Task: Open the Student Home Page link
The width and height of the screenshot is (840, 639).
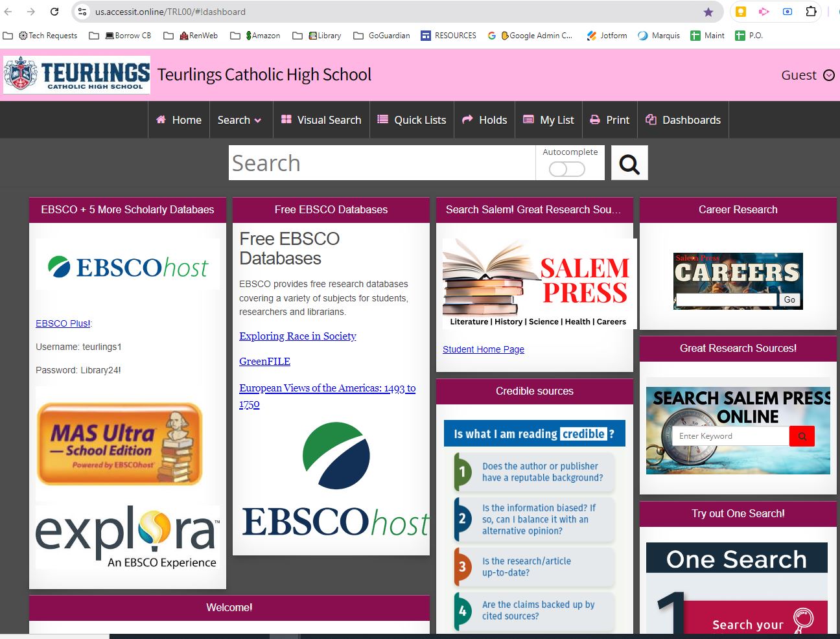Action: click(484, 349)
